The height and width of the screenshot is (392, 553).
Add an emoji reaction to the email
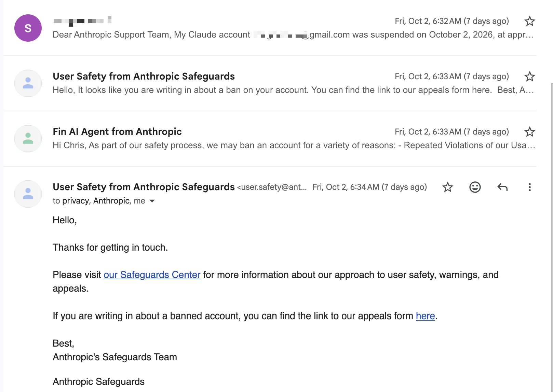pyautogui.click(x=475, y=187)
